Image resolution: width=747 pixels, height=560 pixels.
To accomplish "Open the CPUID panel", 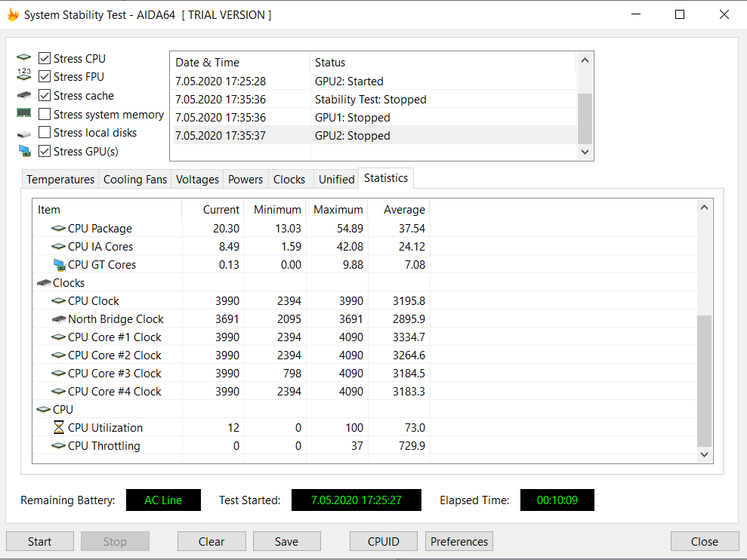I will 384,541.
